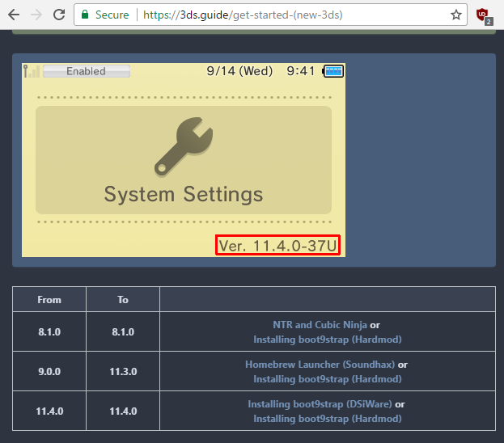
Task: Click the browser back arrow
Action: pyautogui.click(x=14, y=15)
